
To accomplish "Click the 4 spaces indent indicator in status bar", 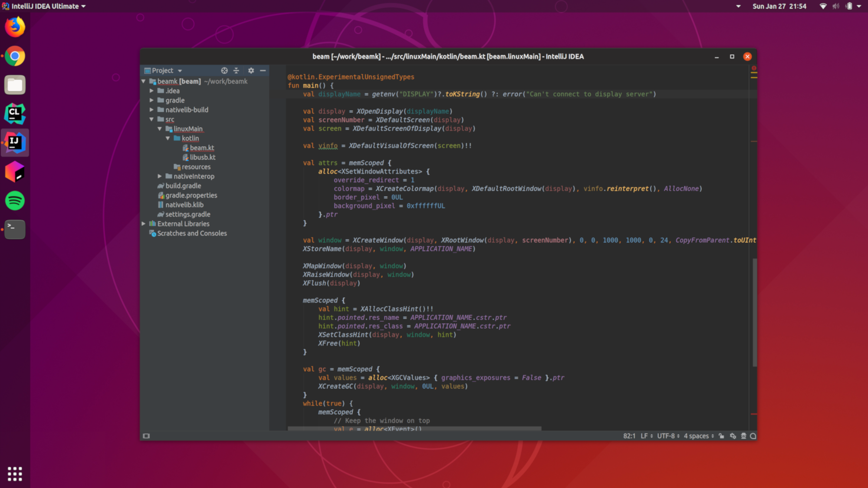I will pos(700,435).
